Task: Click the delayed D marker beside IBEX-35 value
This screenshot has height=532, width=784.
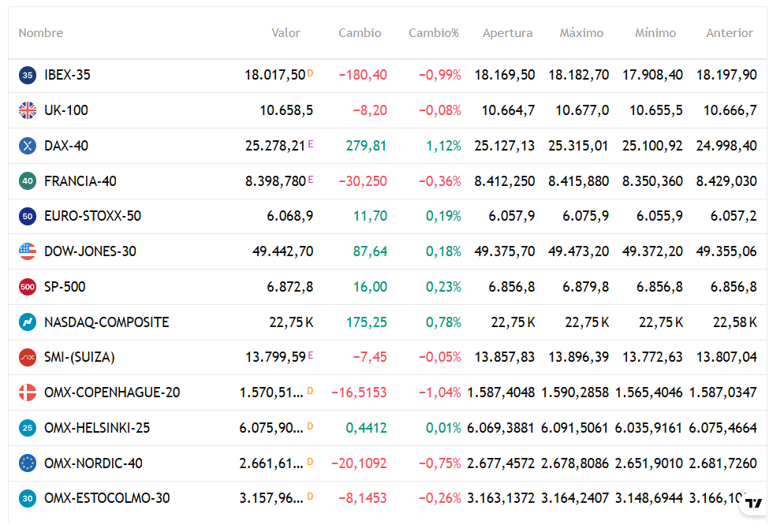Action: 310,73
